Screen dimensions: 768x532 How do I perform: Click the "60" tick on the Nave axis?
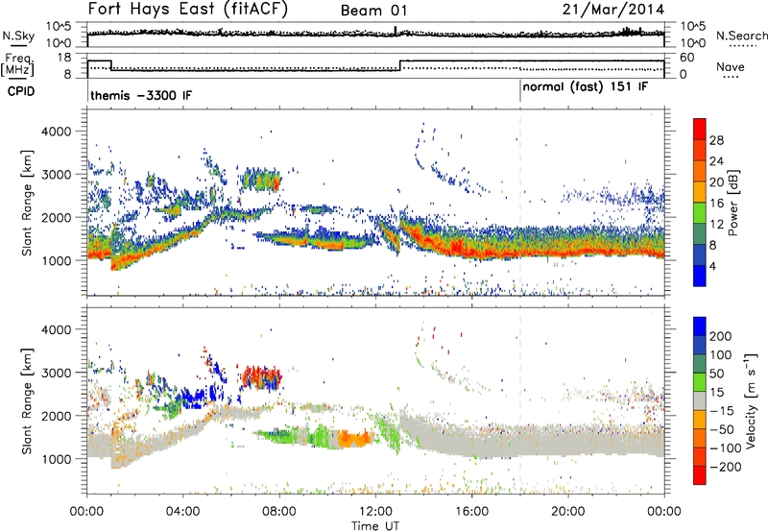tap(686, 58)
